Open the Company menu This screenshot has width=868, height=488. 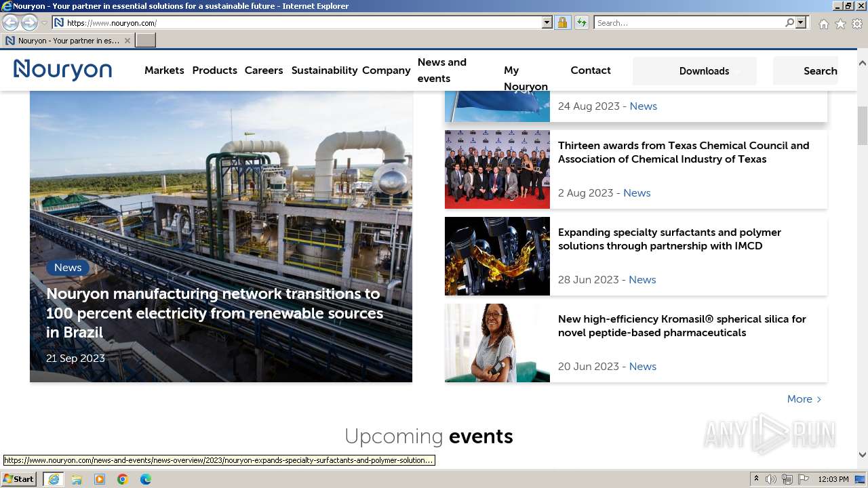(387, 70)
